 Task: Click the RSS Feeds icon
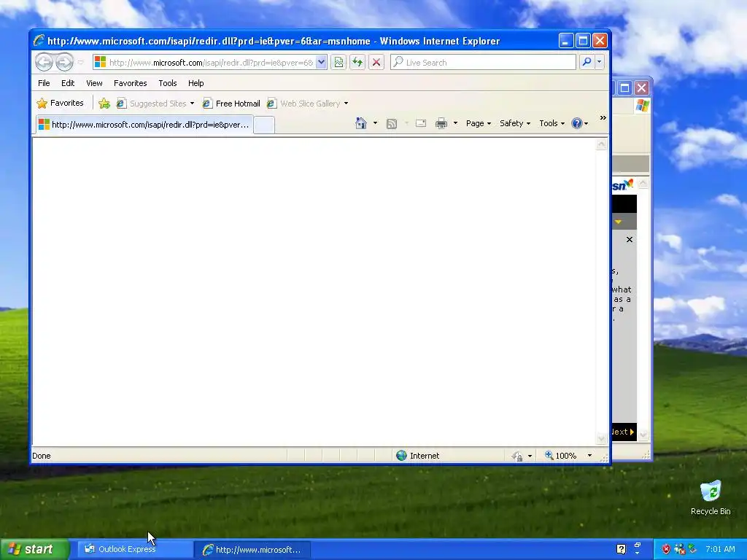[x=392, y=124]
